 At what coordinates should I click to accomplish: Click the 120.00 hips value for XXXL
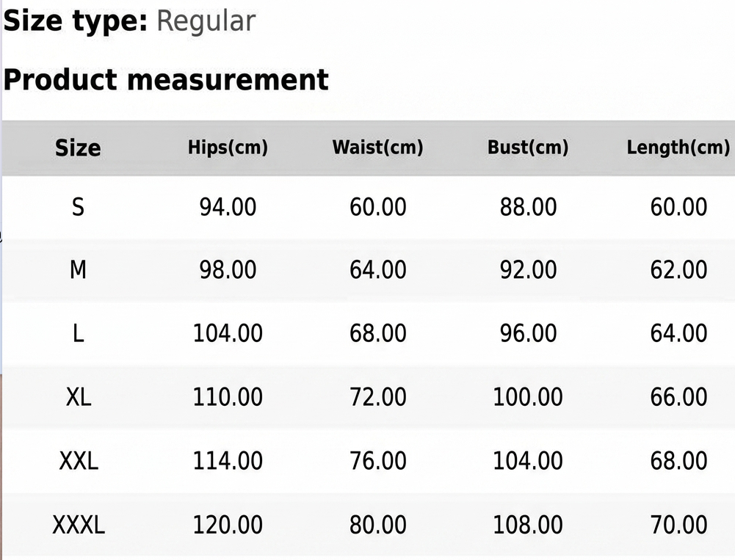point(228,525)
